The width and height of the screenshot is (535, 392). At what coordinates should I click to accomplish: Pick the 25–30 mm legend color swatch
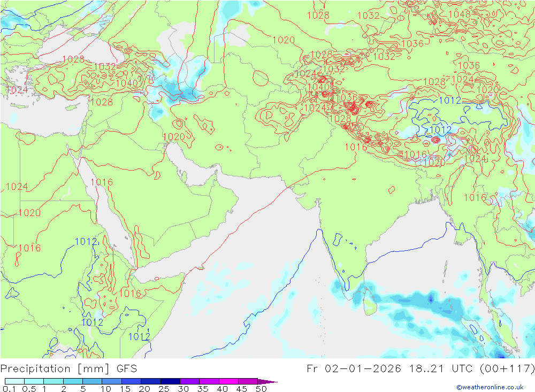[x=170, y=381]
